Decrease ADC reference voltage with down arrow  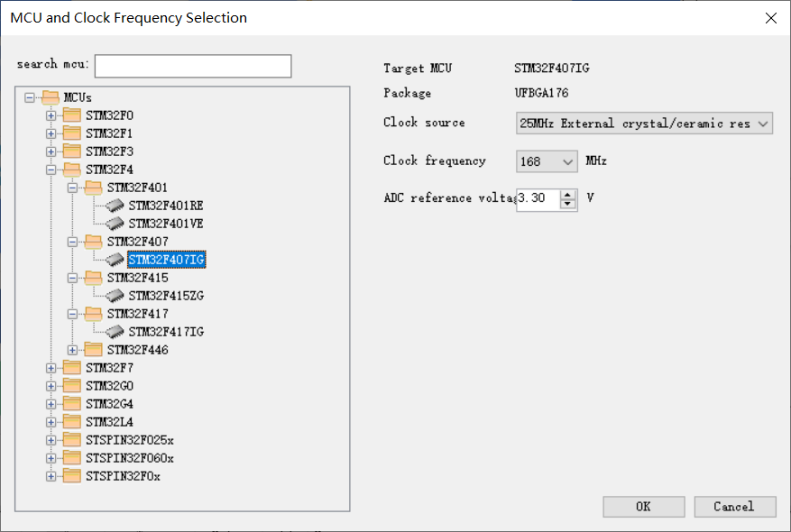point(568,203)
